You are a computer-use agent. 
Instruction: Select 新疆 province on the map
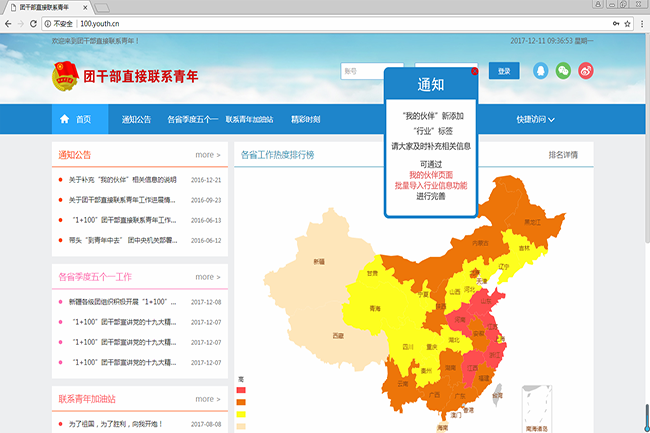click(318, 262)
